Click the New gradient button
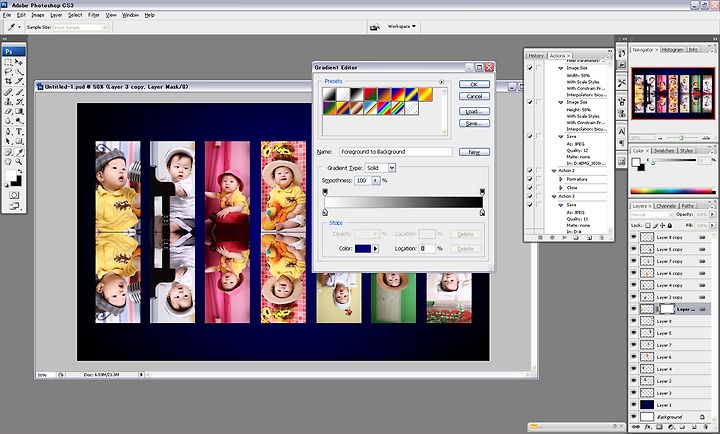720x434 pixels. (474, 152)
